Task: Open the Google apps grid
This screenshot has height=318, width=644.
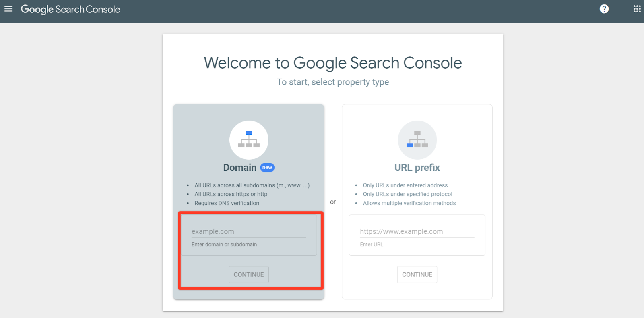Action: tap(637, 9)
